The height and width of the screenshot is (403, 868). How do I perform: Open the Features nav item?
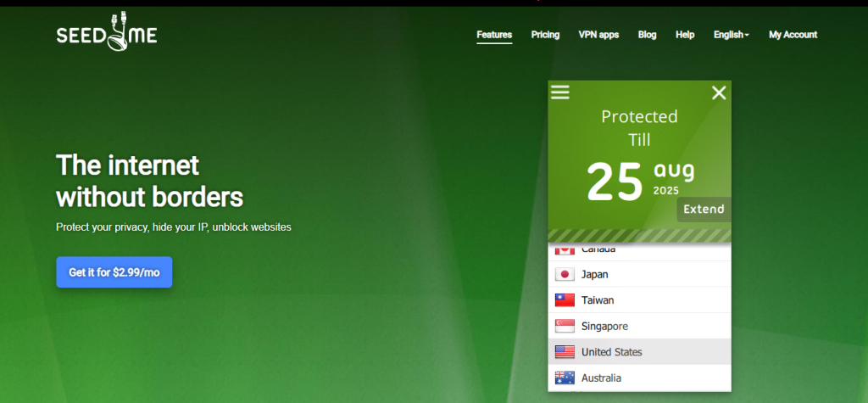(494, 35)
